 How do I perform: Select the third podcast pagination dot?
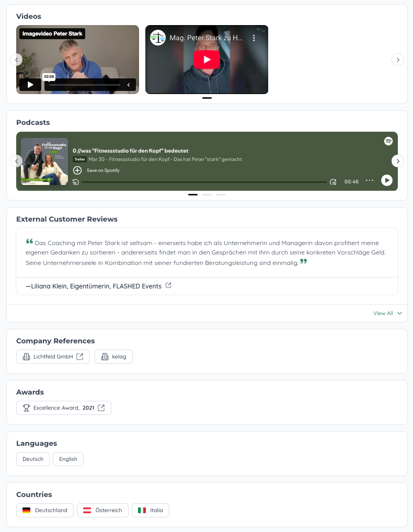pos(221,194)
